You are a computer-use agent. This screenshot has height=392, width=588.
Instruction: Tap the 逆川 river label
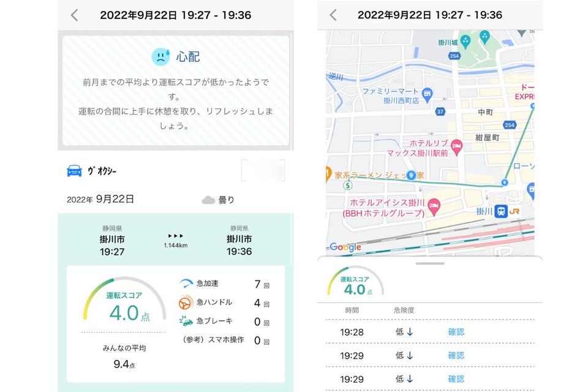click(x=336, y=76)
